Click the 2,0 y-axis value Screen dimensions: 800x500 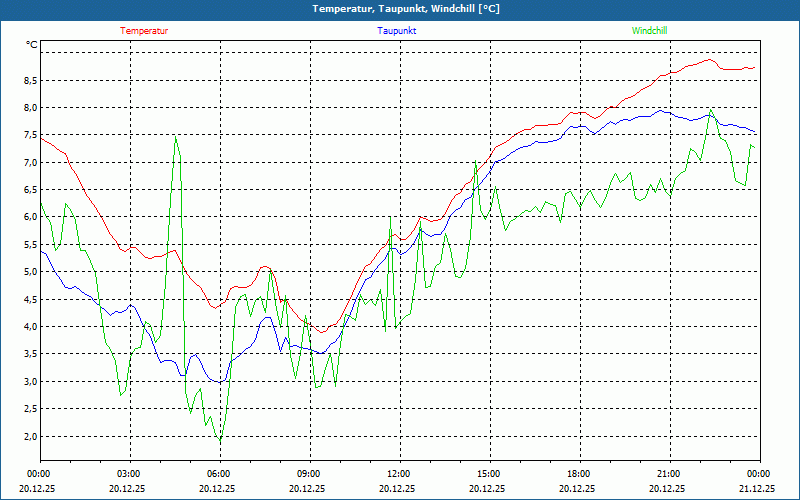(30, 436)
